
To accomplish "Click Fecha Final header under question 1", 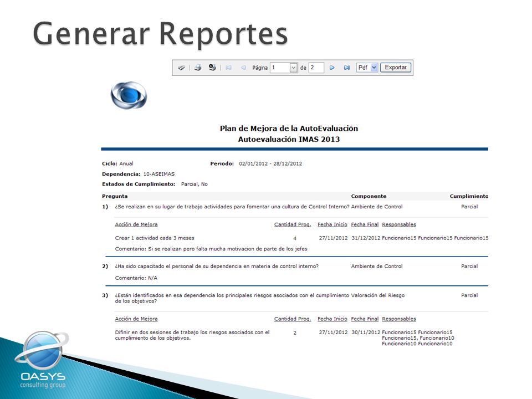I will 365,224.
